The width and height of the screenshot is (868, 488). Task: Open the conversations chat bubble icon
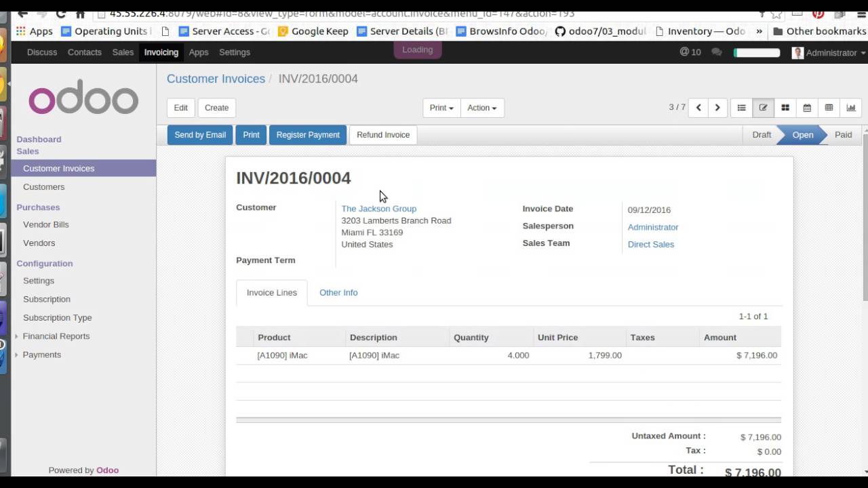pos(717,52)
